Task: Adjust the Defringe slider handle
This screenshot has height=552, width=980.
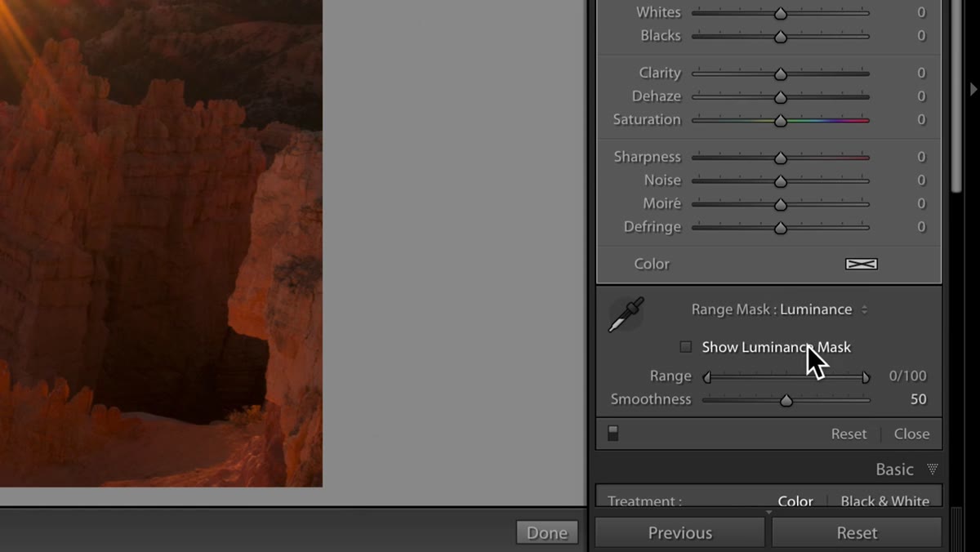Action: (x=781, y=227)
